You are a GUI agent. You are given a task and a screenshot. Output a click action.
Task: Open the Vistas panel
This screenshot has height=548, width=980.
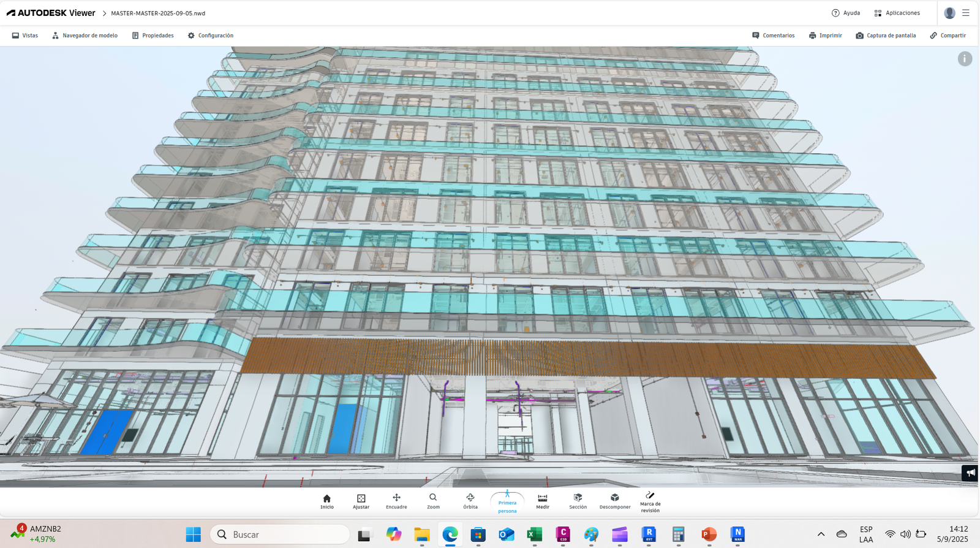click(25, 36)
